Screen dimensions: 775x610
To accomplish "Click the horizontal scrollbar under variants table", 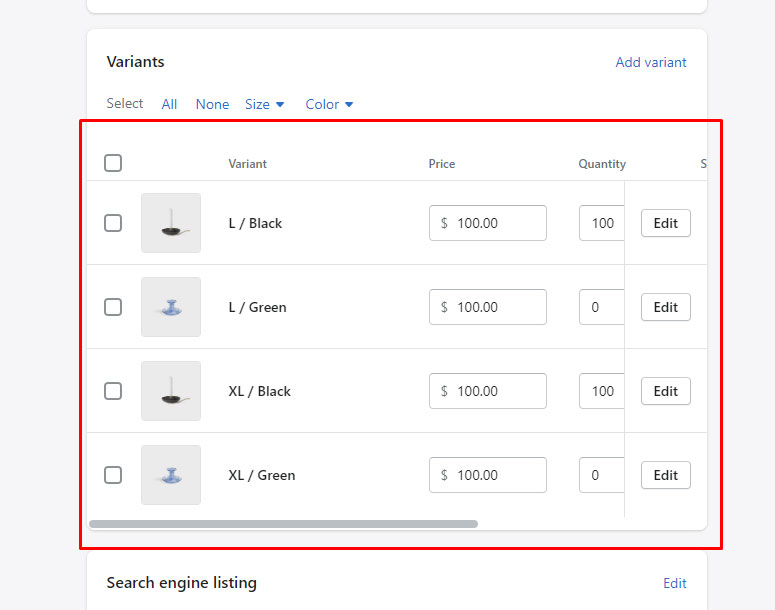I will [x=283, y=524].
